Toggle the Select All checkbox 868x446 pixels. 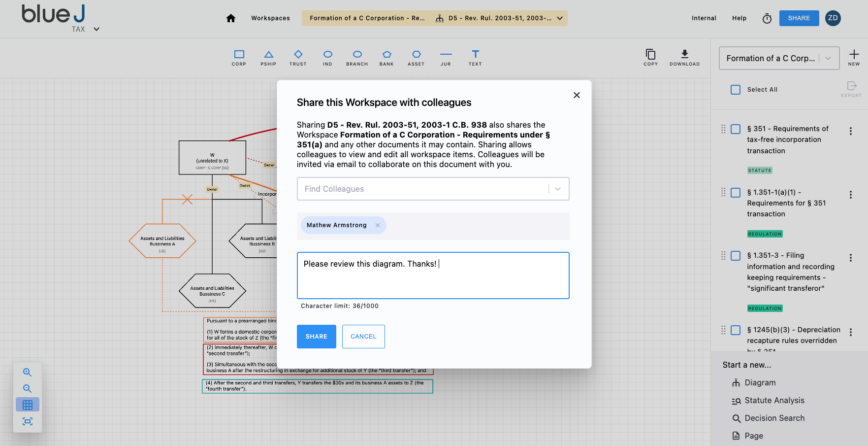(x=736, y=89)
